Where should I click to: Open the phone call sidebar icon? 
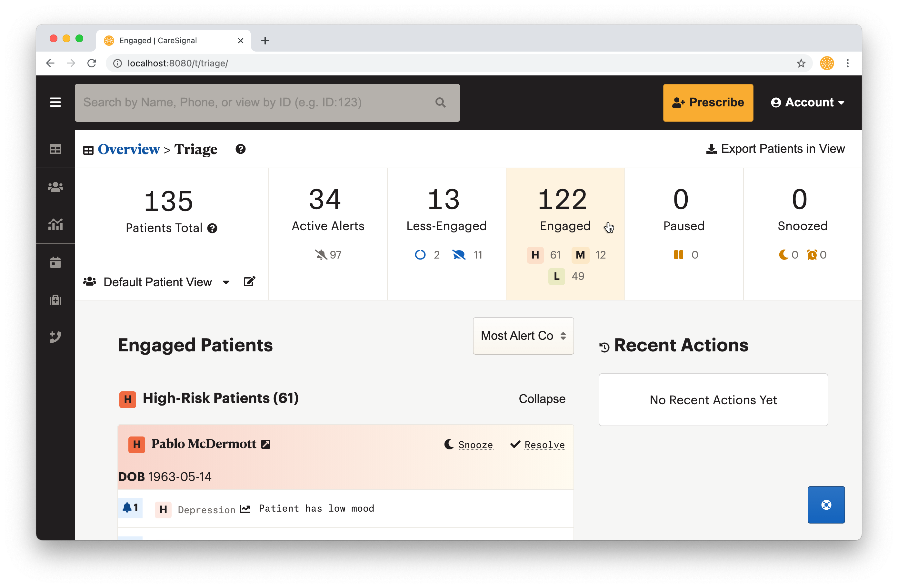(x=55, y=337)
